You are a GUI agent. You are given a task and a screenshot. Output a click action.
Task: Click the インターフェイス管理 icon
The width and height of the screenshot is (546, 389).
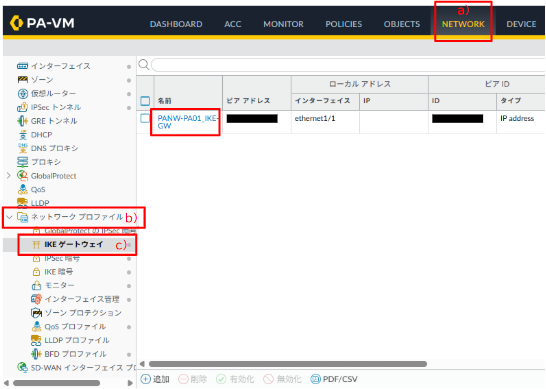coord(36,299)
